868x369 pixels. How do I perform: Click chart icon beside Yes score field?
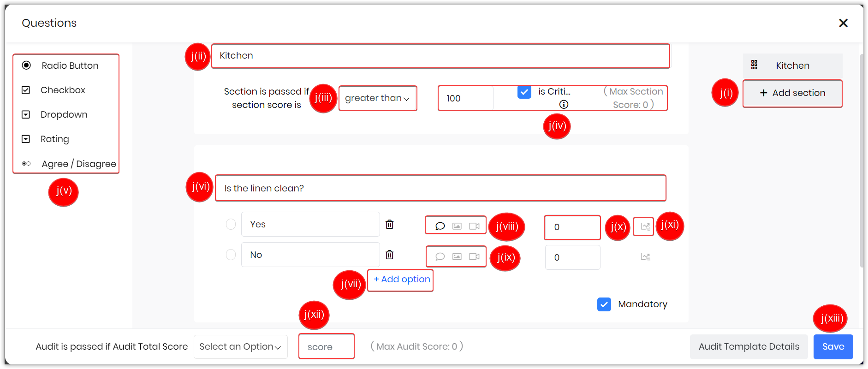coord(645,226)
